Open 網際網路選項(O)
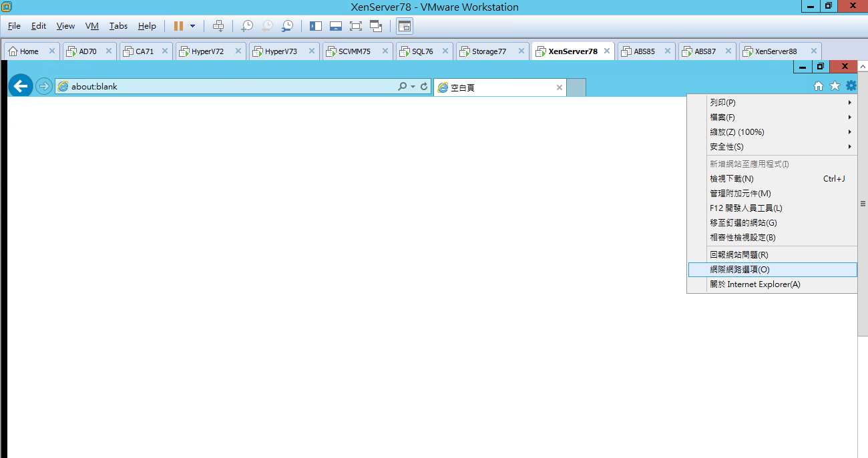 [x=772, y=270]
